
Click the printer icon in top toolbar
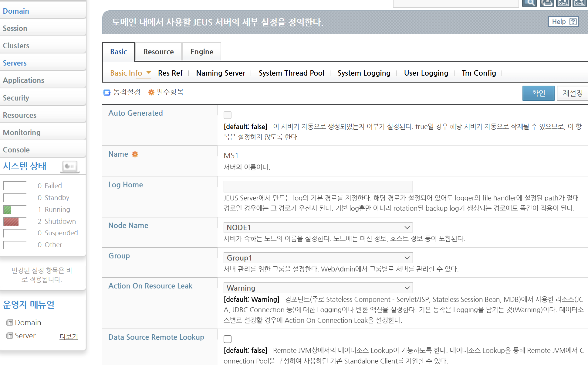pyautogui.click(x=547, y=3)
